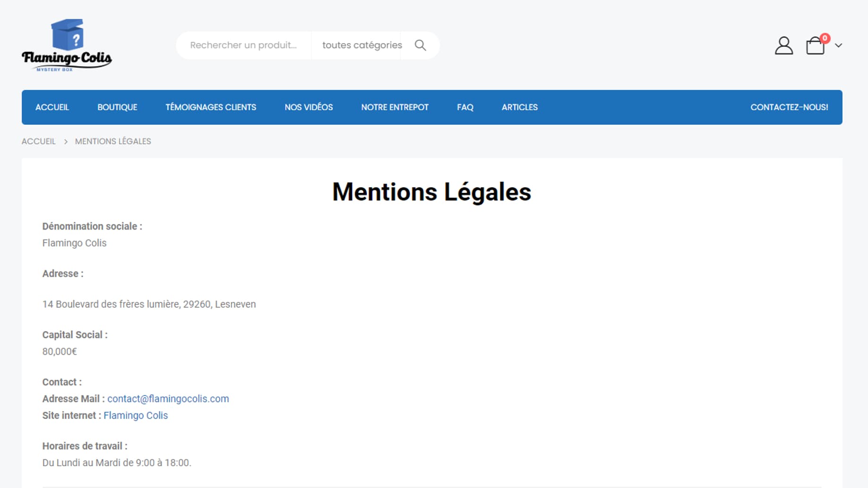This screenshot has width=868, height=488.
Task: Open the NOTRE ENTREPOT menu item
Action: [395, 107]
